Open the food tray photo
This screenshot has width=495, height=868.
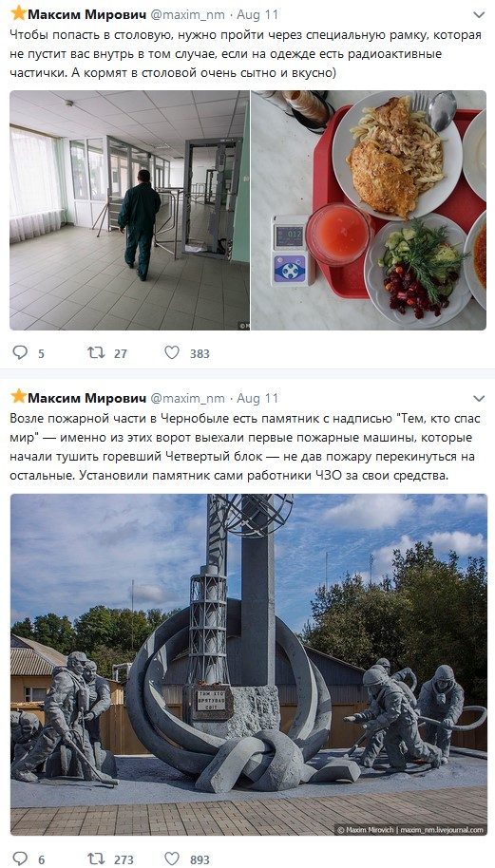point(369,211)
